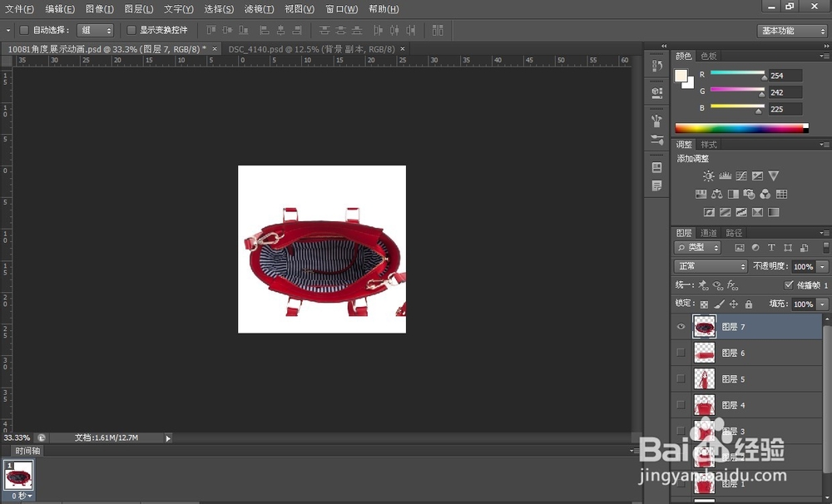The height and width of the screenshot is (504, 832).
Task: Show 图层 5 visibility box
Action: (681, 378)
